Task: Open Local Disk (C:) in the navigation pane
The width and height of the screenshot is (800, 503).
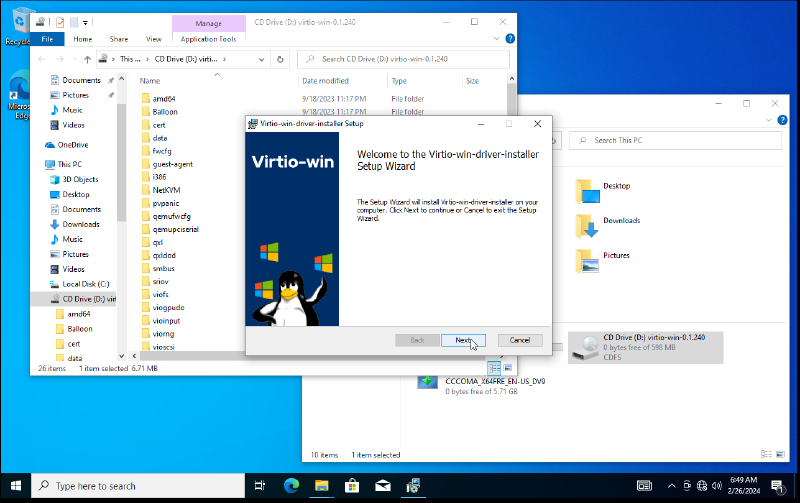Action: coord(86,284)
